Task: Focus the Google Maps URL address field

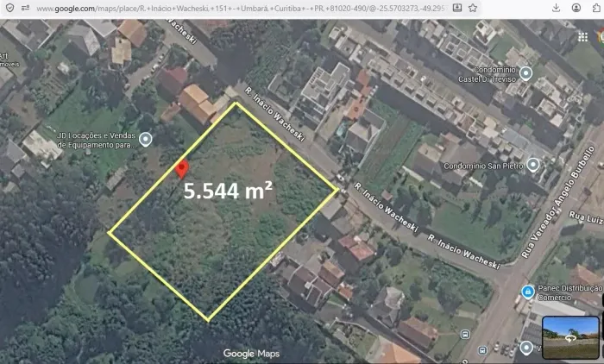Action: click(241, 8)
